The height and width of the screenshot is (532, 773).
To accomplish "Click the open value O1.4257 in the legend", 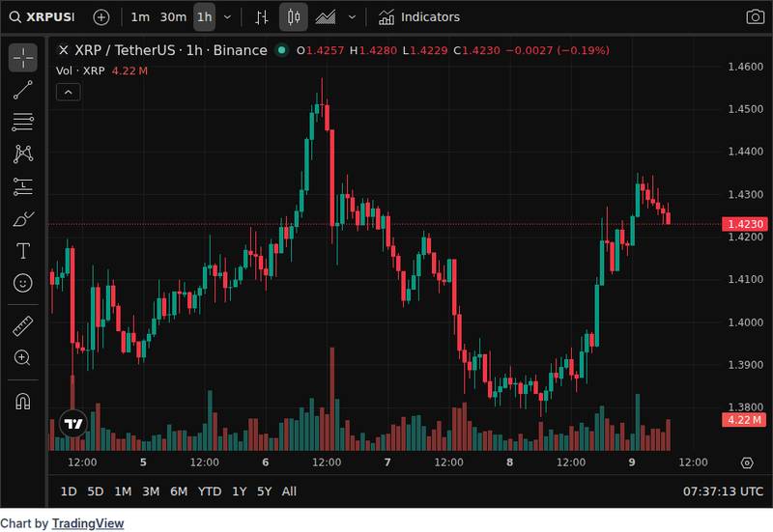I will click(x=320, y=50).
